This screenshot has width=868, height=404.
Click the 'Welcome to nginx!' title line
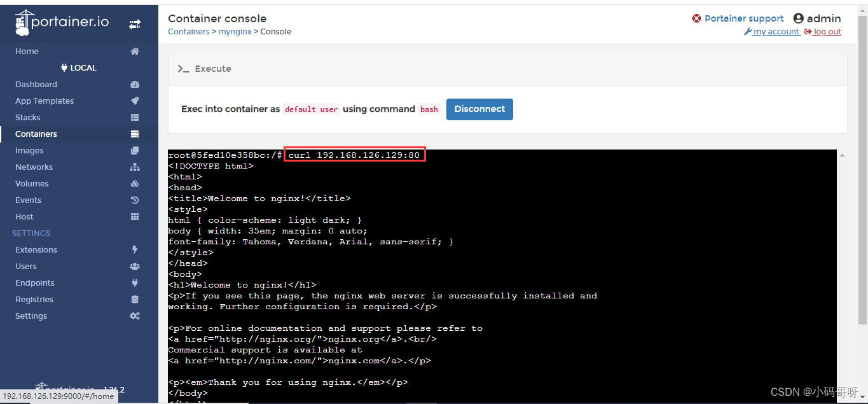pyautogui.click(x=259, y=199)
